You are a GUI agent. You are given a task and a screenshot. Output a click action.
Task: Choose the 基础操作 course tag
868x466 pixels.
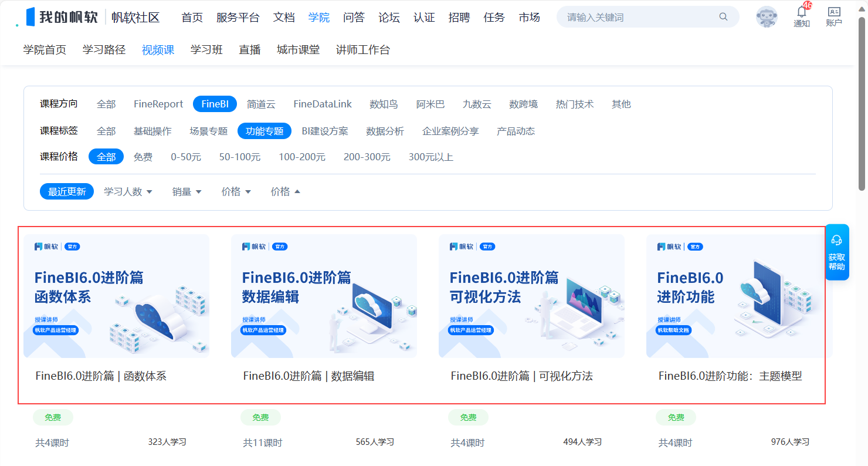click(152, 131)
